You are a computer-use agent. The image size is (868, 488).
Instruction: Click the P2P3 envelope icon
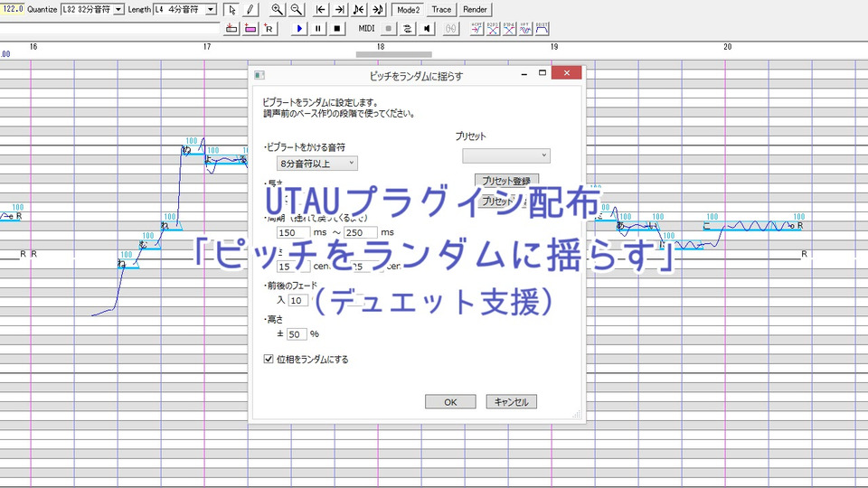(493, 28)
